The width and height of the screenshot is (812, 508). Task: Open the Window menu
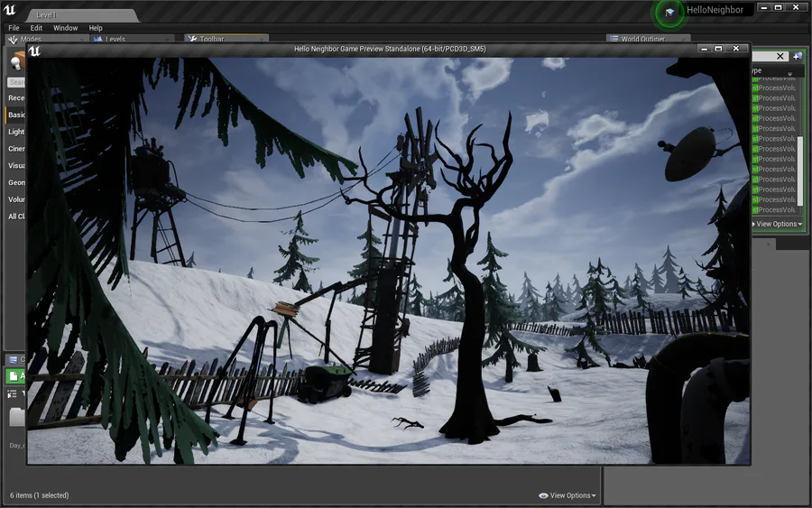pyautogui.click(x=65, y=28)
